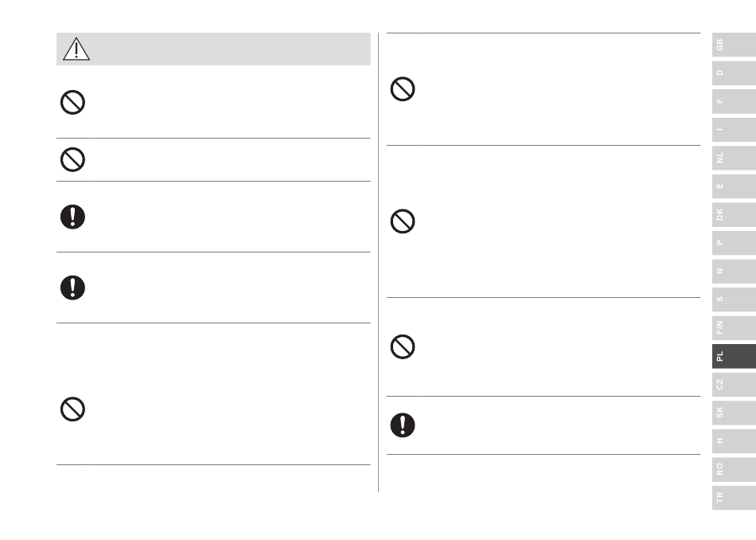The width and height of the screenshot is (756, 540).
Task: Go to the RO language tab
Action: tap(734, 469)
